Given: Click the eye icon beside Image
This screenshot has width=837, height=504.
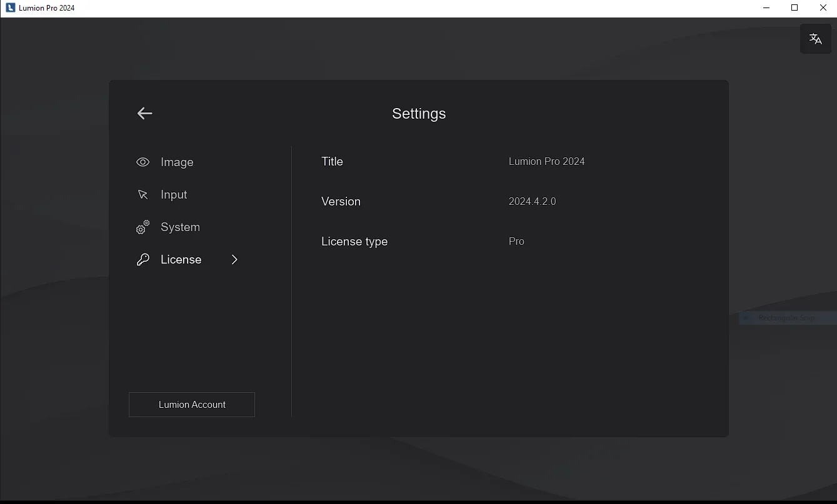Looking at the screenshot, I should (x=143, y=162).
